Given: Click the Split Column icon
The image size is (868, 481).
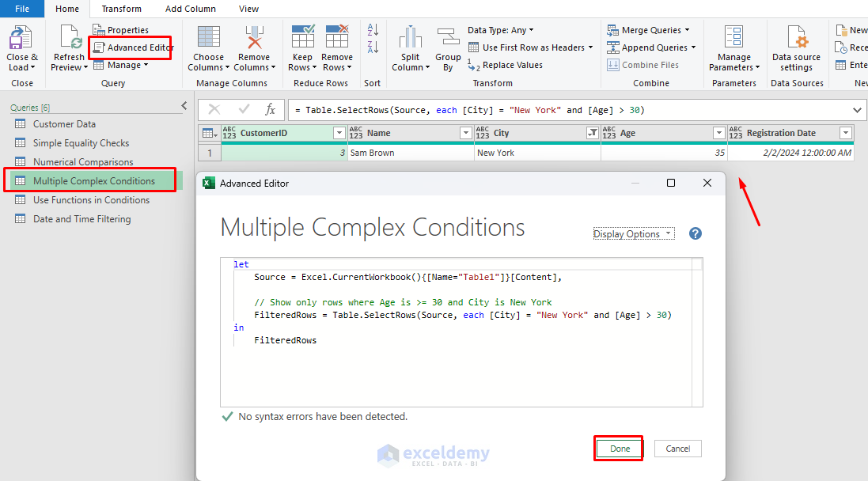Looking at the screenshot, I should (x=410, y=38).
